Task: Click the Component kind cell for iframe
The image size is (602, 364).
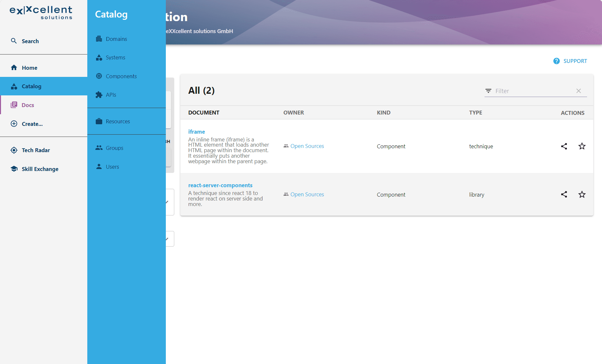Action: pyautogui.click(x=391, y=146)
